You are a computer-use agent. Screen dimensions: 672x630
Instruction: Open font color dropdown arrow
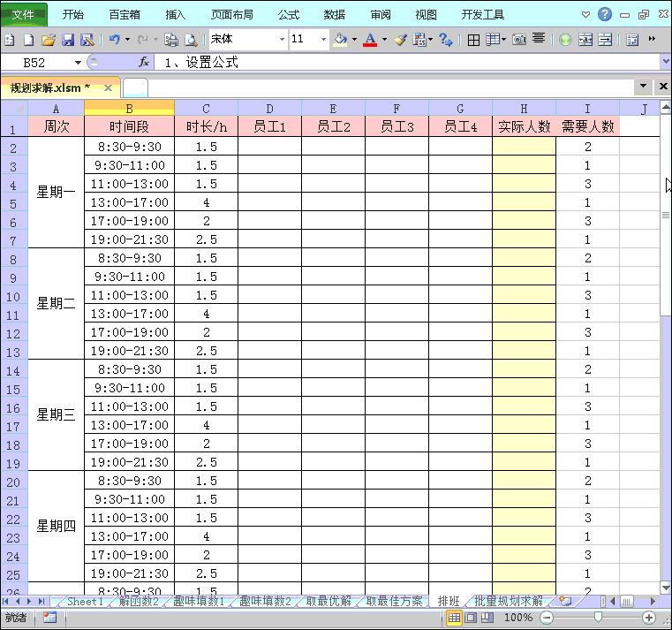pyautogui.click(x=384, y=40)
